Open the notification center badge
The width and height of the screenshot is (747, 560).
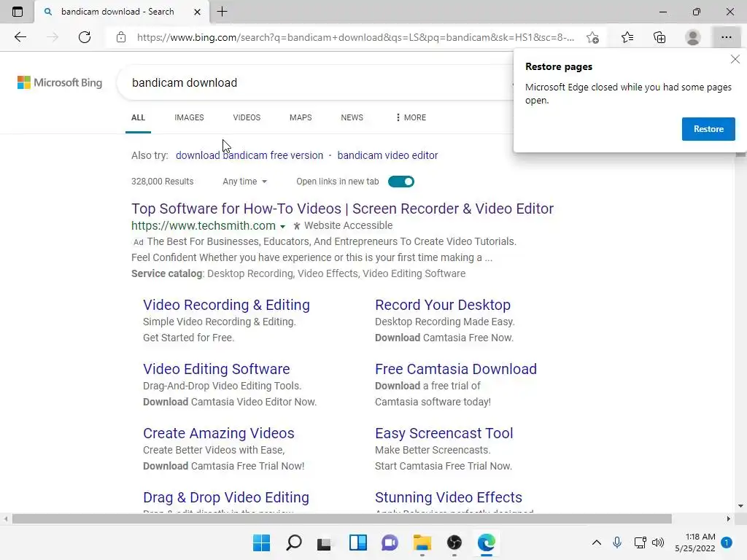tap(727, 542)
